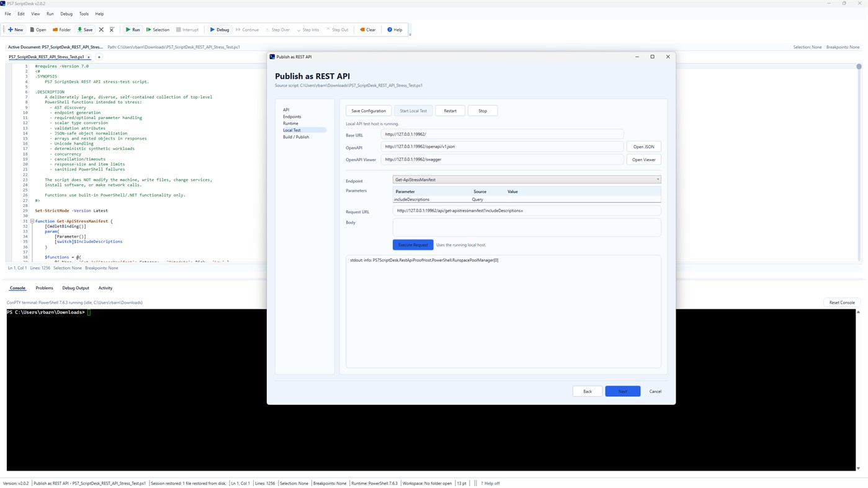Click Workspace: No folder open status entry
Viewport: 868px width, 488px height.
(427, 484)
